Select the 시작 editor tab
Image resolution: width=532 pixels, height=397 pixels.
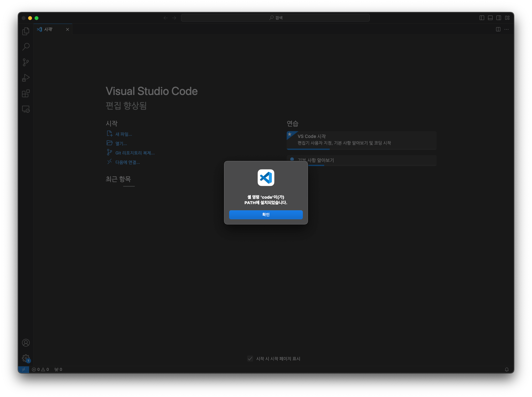pyautogui.click(x=53, y=29)
